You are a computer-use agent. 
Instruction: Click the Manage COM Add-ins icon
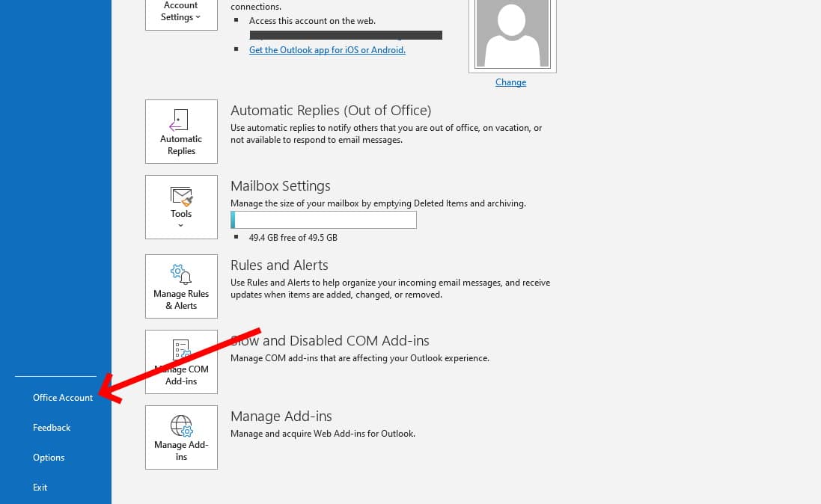(180, 351)
